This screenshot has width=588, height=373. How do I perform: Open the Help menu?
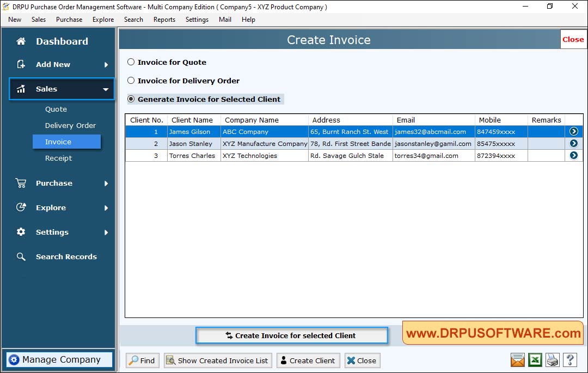pos(248,20)
